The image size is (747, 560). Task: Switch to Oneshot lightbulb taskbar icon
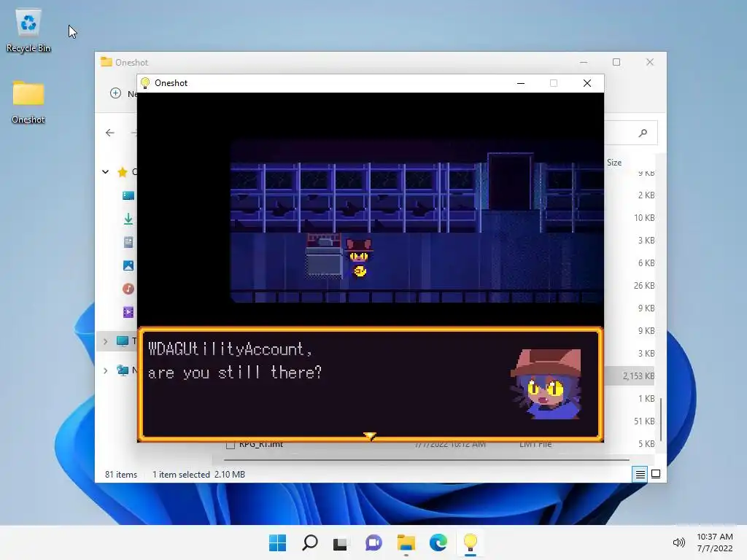point(471,542)
